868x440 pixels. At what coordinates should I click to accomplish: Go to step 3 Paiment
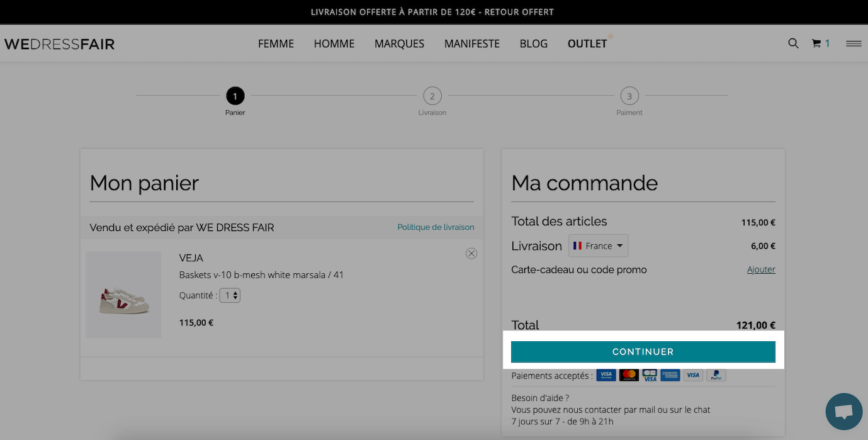pos(629,96)
